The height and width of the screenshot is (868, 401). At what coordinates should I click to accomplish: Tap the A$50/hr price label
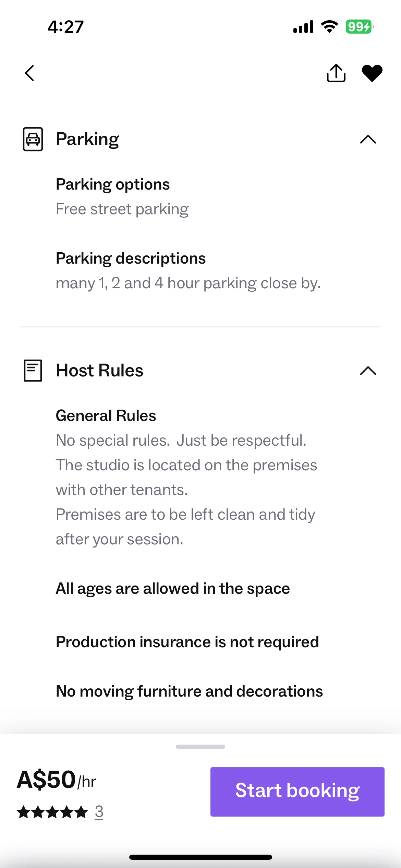(57, 780)
